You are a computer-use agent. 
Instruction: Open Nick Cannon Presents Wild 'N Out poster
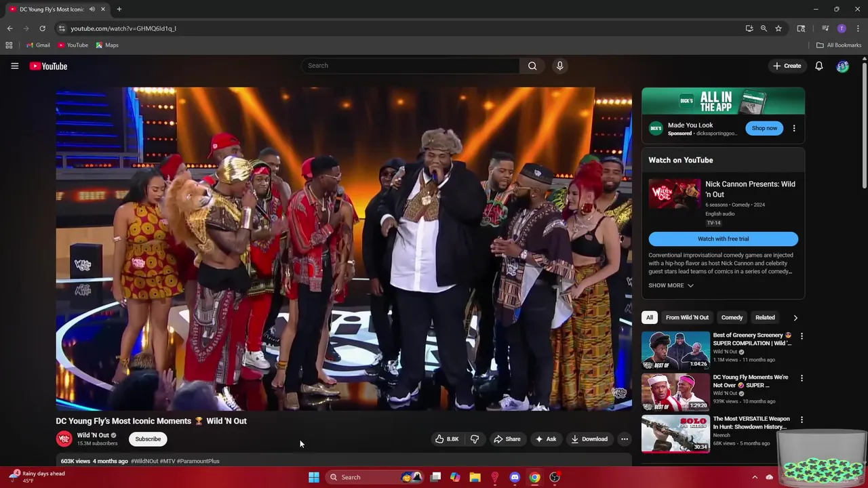point(674,195)
